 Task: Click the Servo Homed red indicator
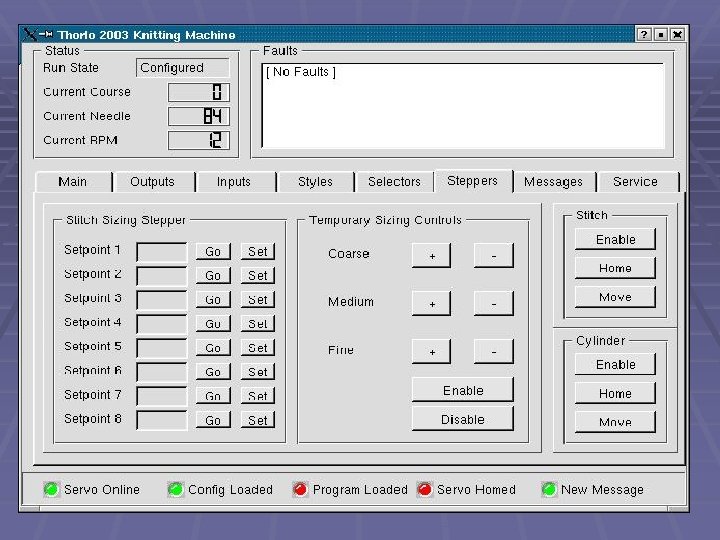(425, 489)
